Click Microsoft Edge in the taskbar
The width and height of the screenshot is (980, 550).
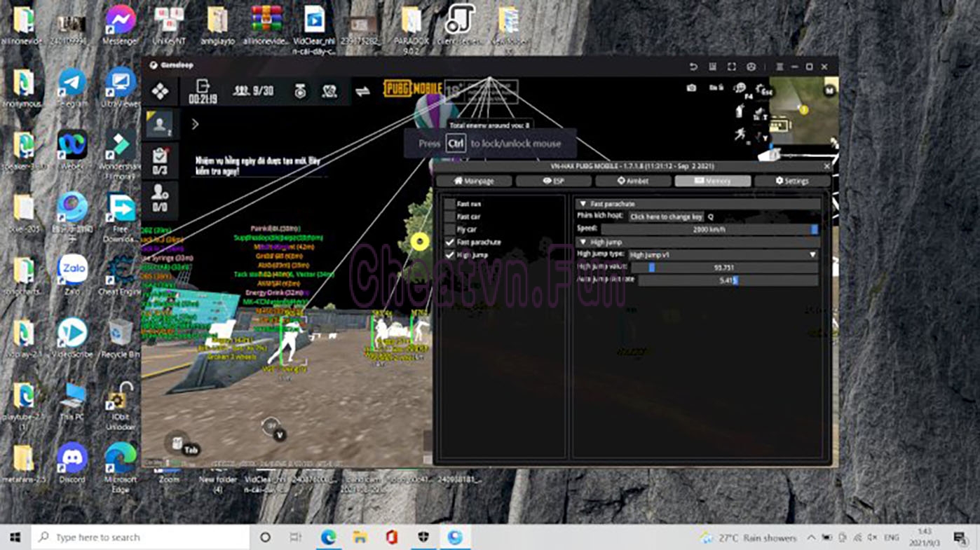pyautogui.click(x=328, y=537)
